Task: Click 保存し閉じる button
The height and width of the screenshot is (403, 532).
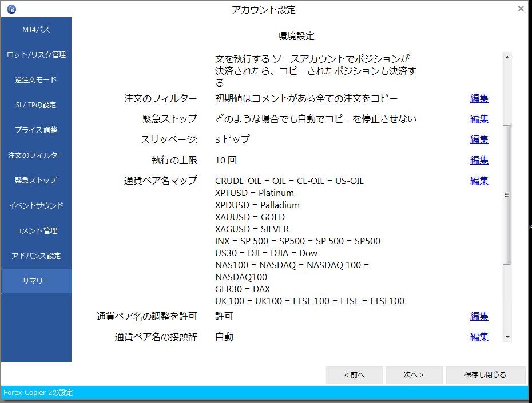Action: coord(485,375)
